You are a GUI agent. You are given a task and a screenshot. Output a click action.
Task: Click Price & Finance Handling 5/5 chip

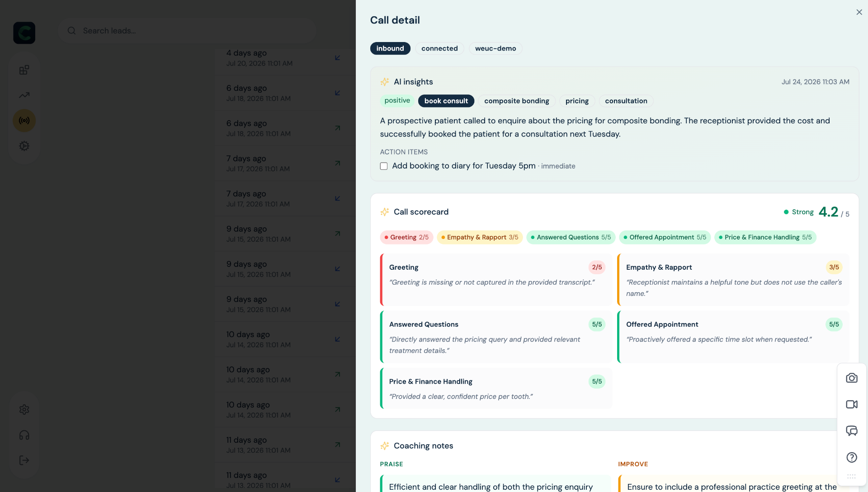pyautogui.click(x=765, y=237)
